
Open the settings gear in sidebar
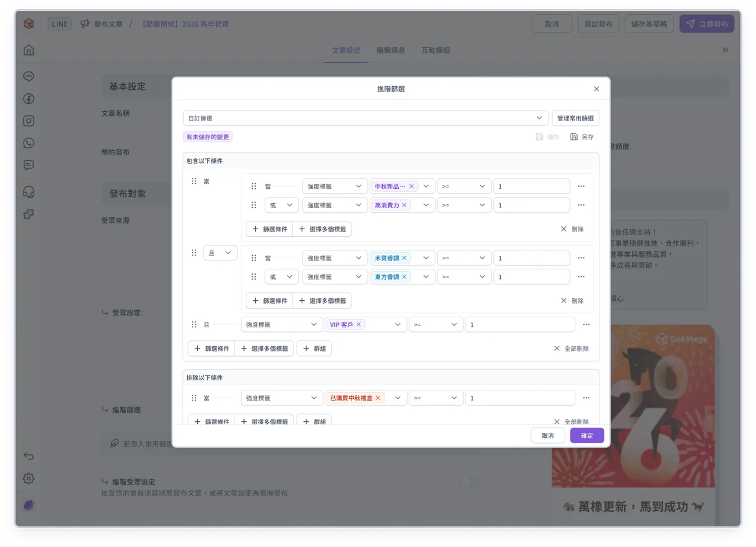[28, 478]
